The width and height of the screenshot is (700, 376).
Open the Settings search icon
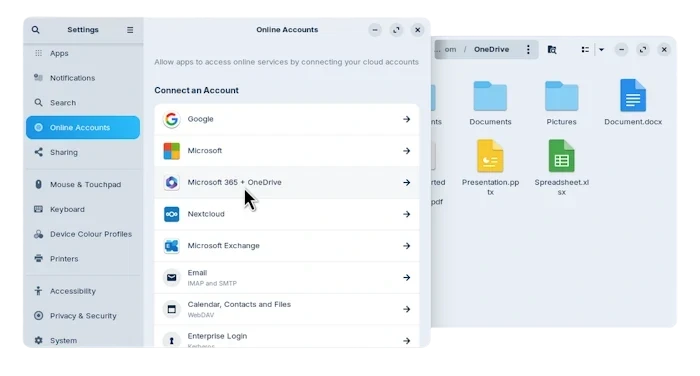(x=36, y=30)
